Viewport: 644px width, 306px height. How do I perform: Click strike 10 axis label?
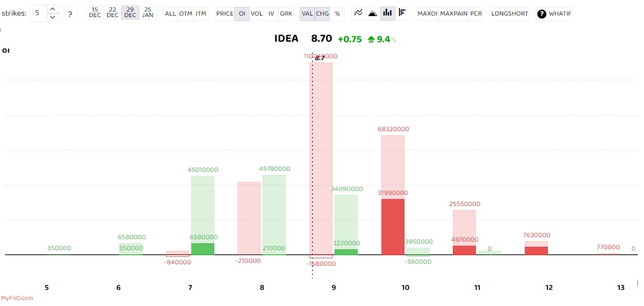[406, 287]
